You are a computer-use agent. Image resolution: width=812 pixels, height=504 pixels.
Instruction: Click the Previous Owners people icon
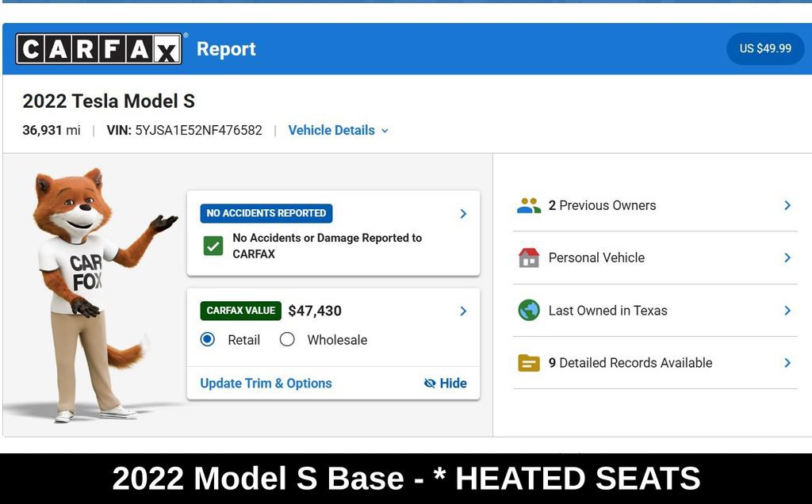(529, 205)
